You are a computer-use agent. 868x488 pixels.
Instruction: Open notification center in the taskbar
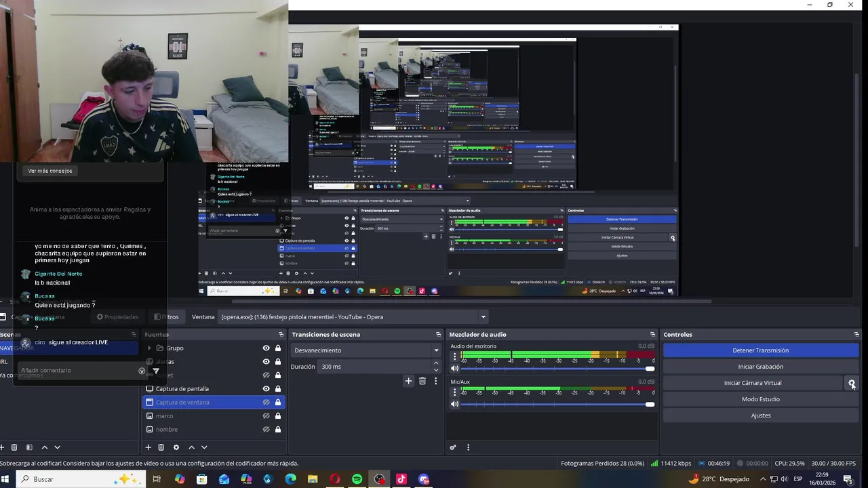pos(848,479)
